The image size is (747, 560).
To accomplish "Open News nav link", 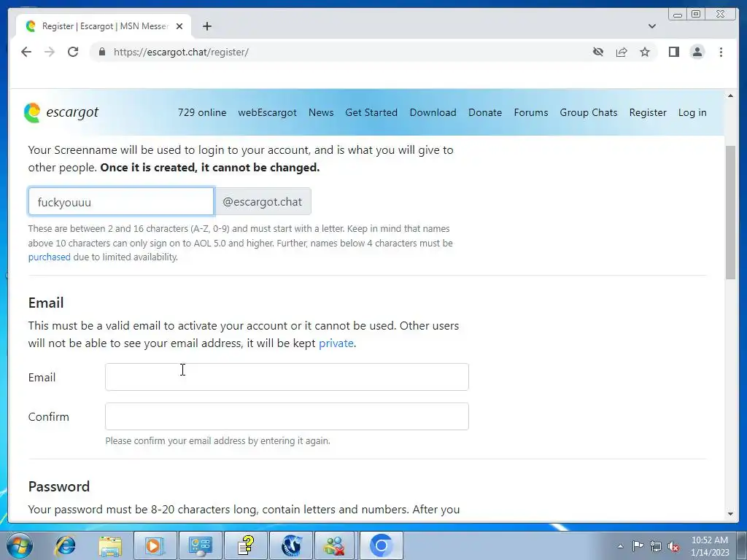I will (x=321, y=113).
